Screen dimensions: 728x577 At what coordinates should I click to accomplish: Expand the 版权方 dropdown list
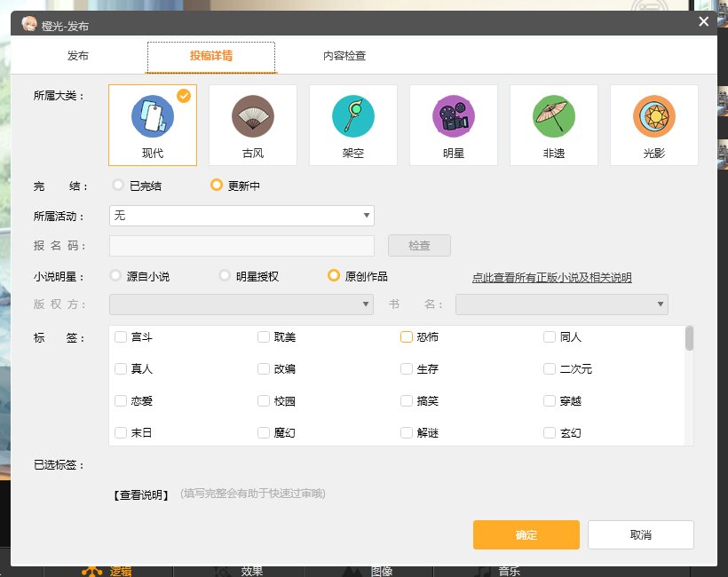pyautogui.click(x=241, y=304)
